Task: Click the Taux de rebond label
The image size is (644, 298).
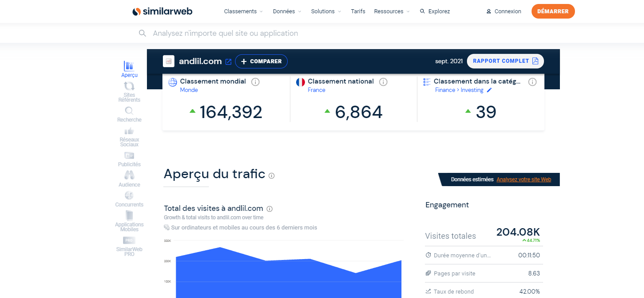Action: coord(454,291)
